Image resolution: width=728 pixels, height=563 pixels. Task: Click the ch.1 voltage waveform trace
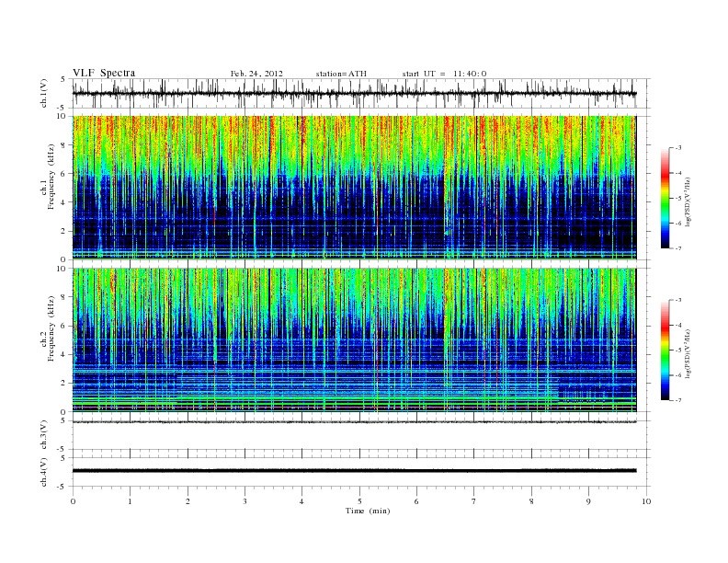pos(354,93)
